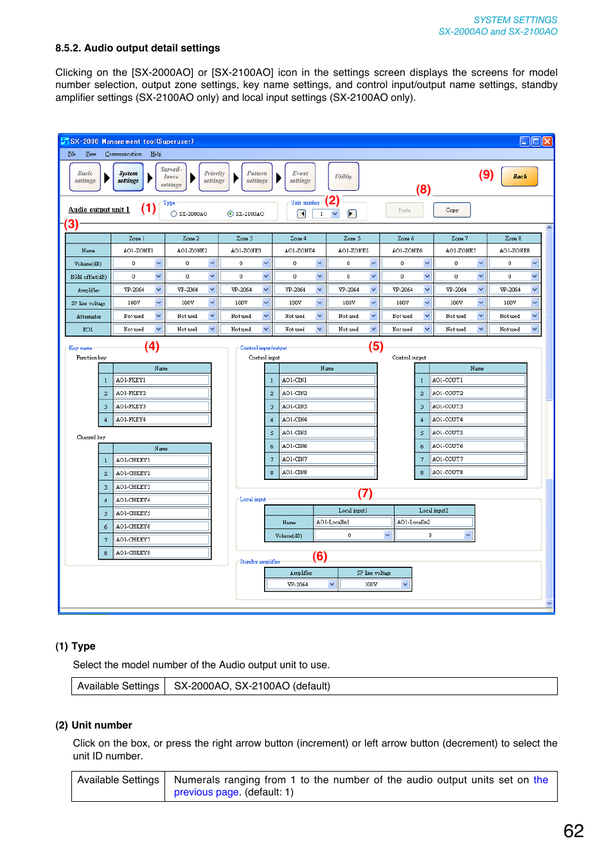Click the AO1-COUT1 control output field
The image size is (613, 868).
[x=478, y=380]
